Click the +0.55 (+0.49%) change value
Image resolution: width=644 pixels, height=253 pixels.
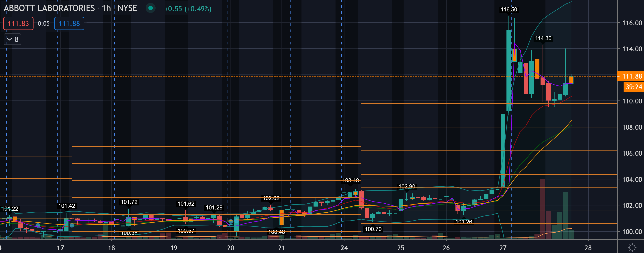click(188, 9)
